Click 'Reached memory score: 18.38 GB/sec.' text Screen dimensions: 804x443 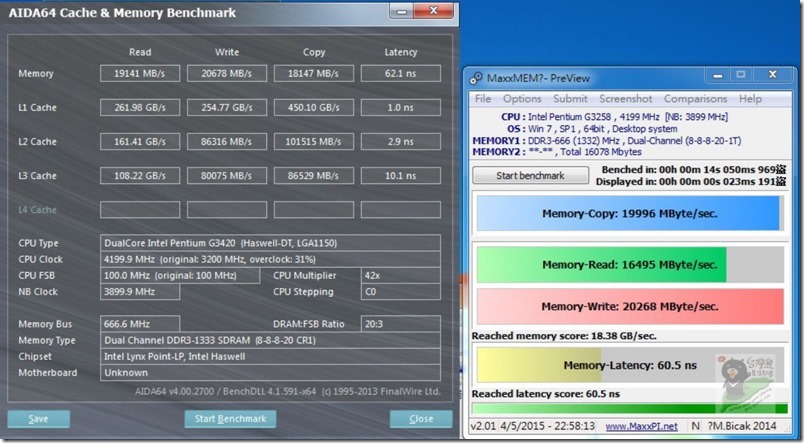(x=564, y=336)
